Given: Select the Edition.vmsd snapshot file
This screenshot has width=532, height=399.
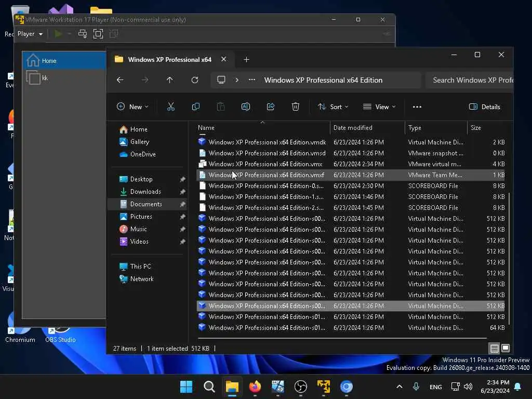Looking at the screenshot, I should coord(351,153).
